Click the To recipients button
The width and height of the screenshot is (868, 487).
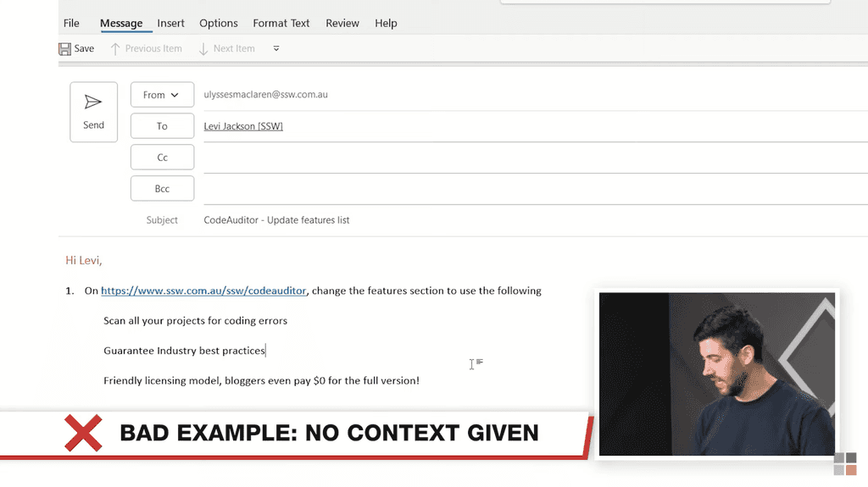click(162, 126)
